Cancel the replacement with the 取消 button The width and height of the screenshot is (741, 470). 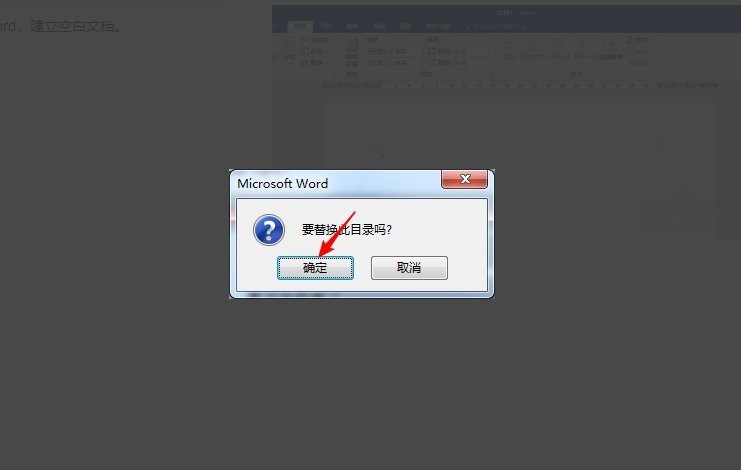[x=409, y=268]
